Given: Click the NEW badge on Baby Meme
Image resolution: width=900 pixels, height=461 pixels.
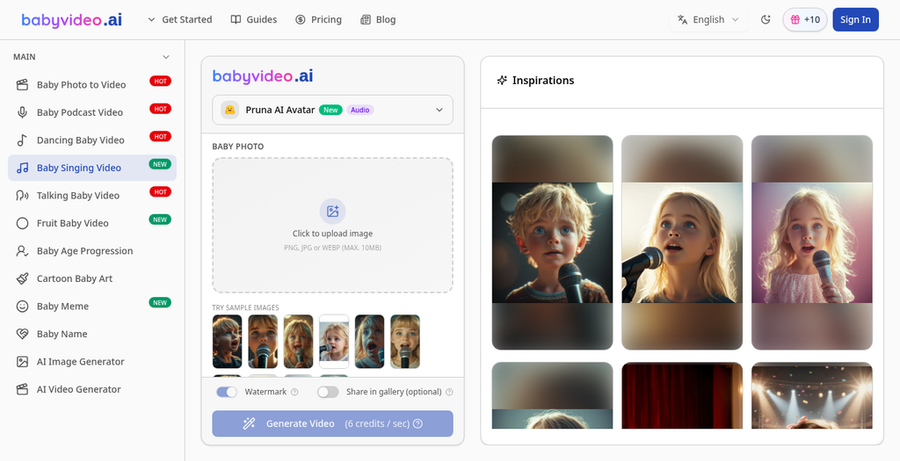Looking at the screenshot, I should pyautogui.click(x=160, y=303).
